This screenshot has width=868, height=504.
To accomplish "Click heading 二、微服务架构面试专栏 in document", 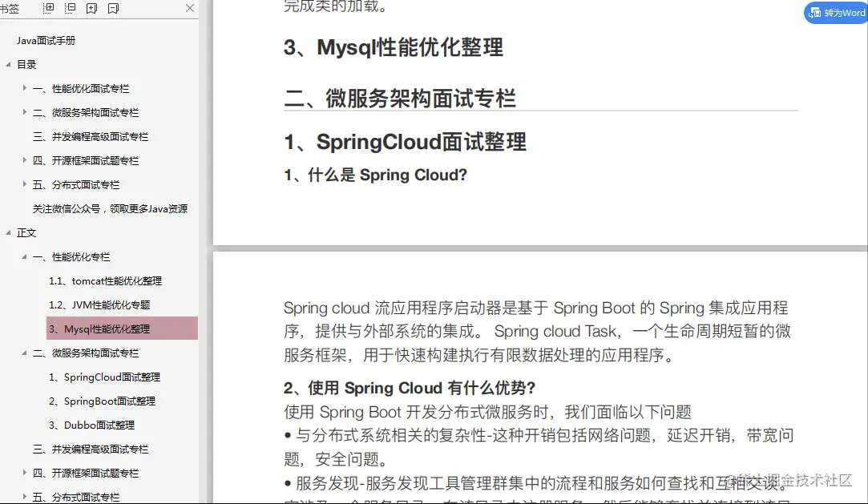I will click(400, 99).
